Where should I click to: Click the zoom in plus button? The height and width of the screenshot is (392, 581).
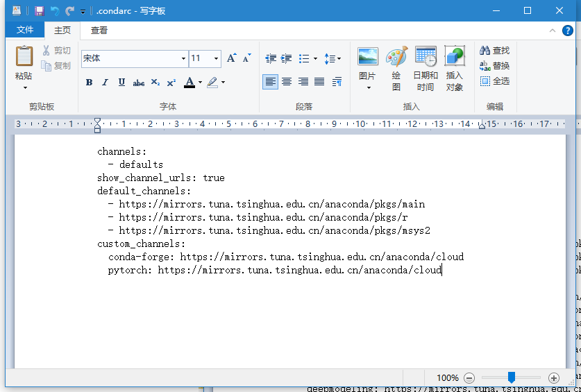coord(553,378)
